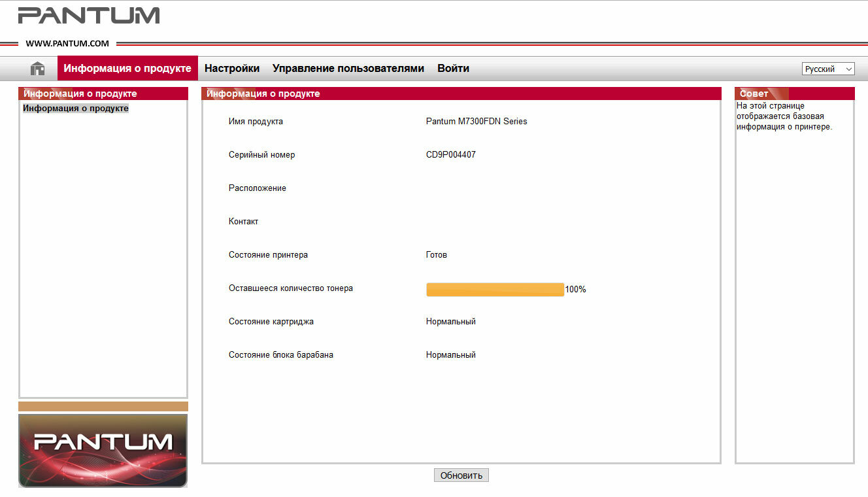Click Оставшееся количество тонера label
This screenshot has width=868, height=497.
point(291,288)
